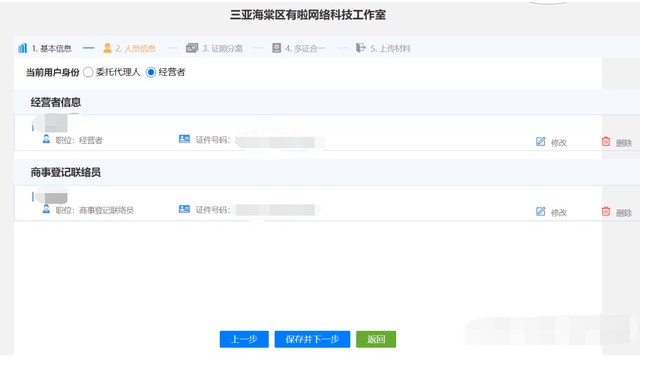Click the 上一步 button

point(244,339)
